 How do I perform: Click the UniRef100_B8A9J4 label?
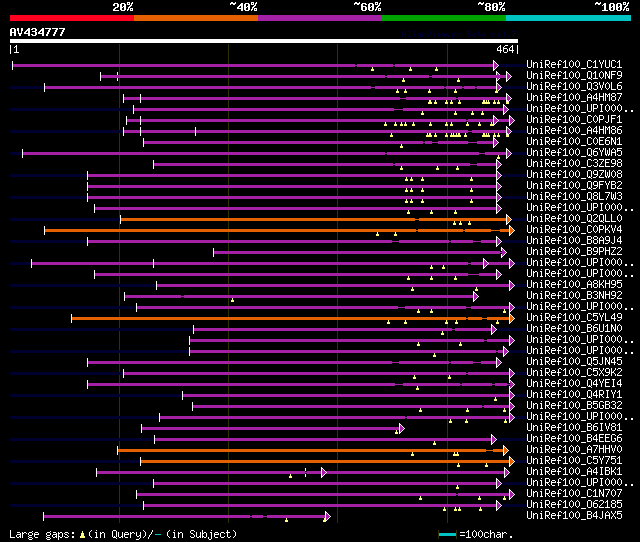click(x=574, y=241)
